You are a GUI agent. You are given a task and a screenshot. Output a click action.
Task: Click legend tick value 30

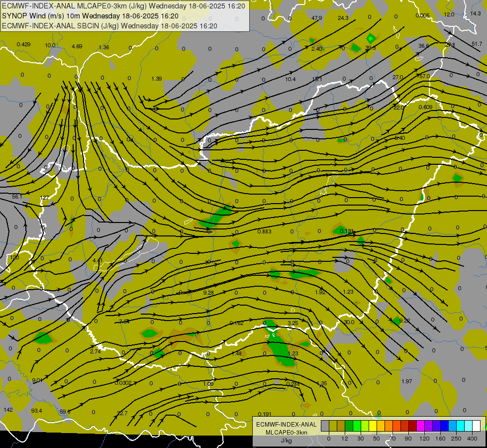pos(360,439)
